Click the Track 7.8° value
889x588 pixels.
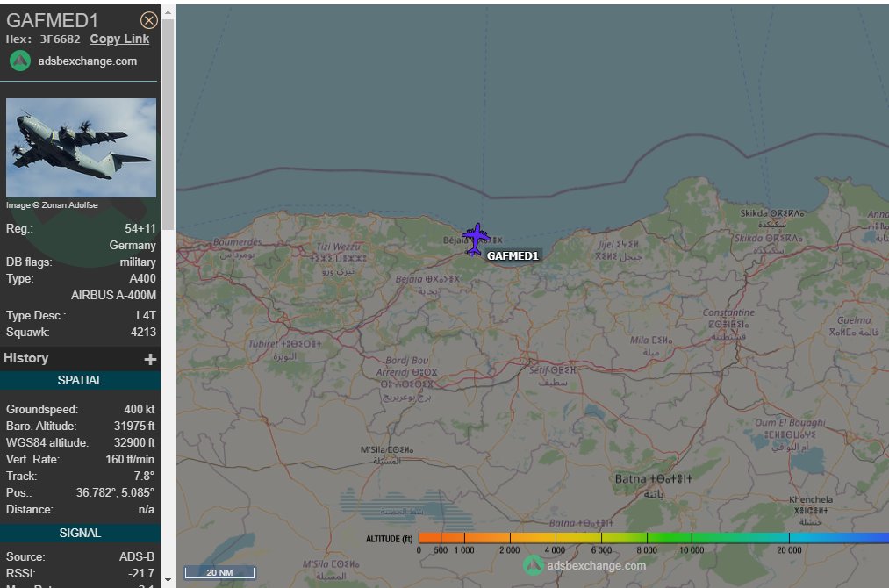coord(144,477)
